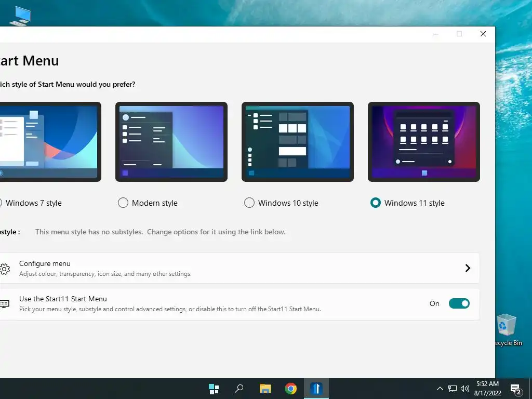532x399 pixels.
Task: Choose the Windows 7 style label
Action: coord(34,203)
